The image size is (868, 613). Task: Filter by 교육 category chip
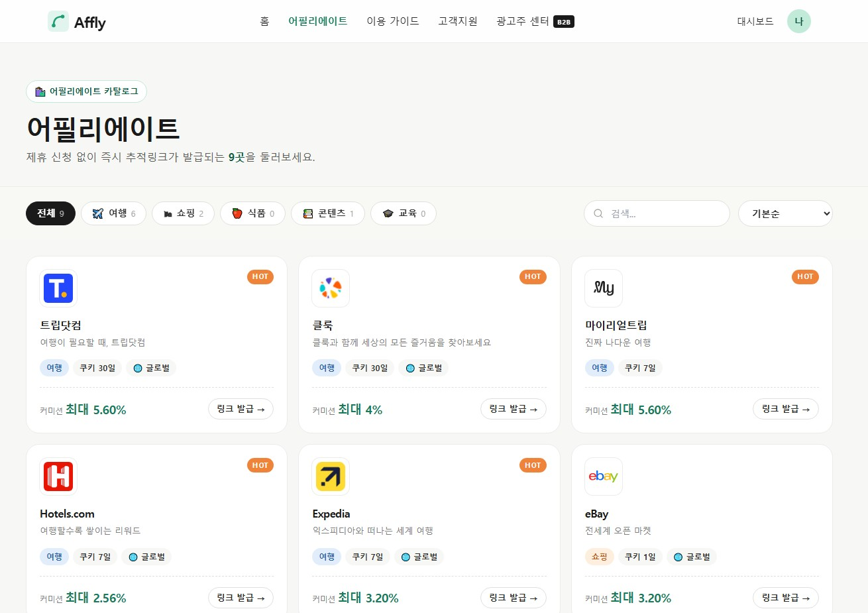coord(403,213)
